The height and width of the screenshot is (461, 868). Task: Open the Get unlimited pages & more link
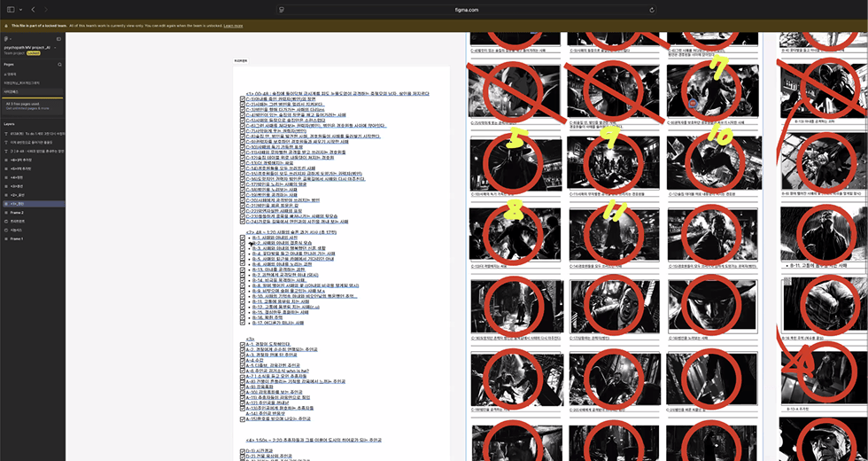pos(27,108)
